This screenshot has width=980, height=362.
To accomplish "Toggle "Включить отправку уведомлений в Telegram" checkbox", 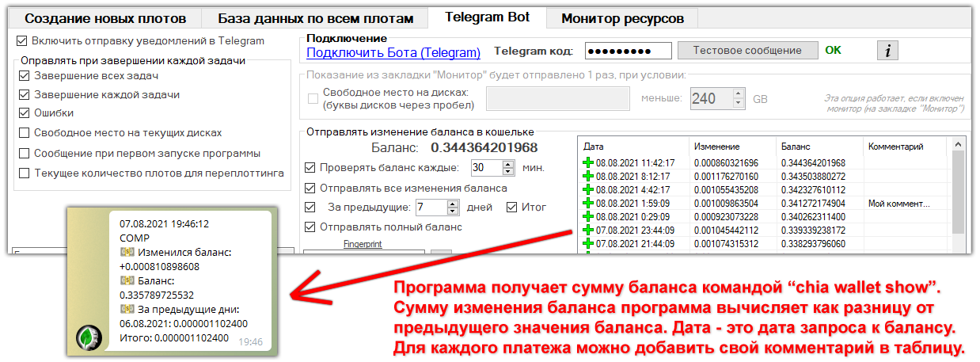I will (x=22, y=40).
